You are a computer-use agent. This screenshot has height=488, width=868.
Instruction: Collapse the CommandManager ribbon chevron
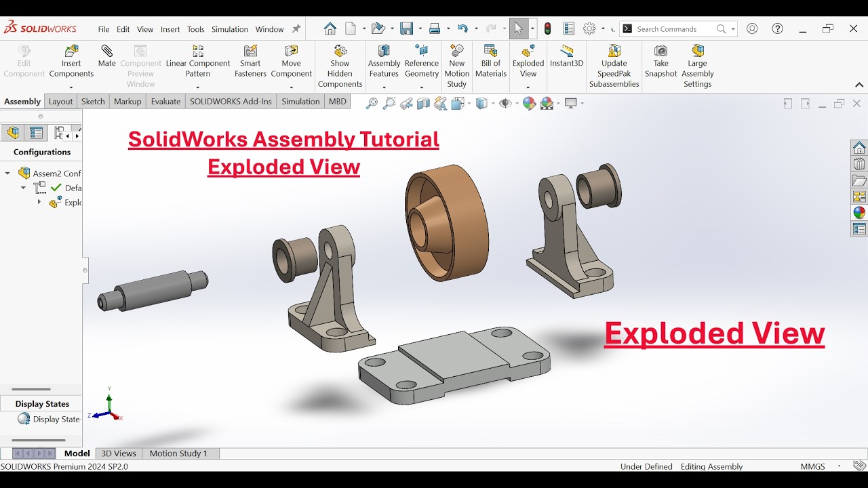pos(859,85)
